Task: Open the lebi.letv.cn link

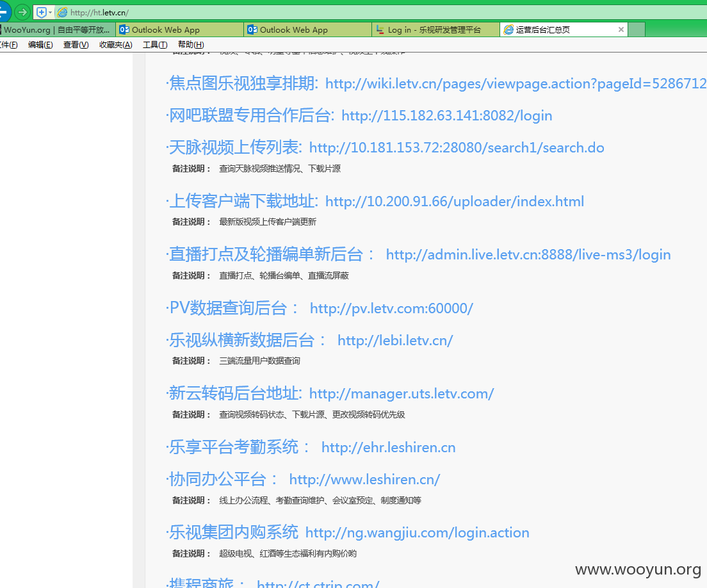Action: click(x=395, y=341)
